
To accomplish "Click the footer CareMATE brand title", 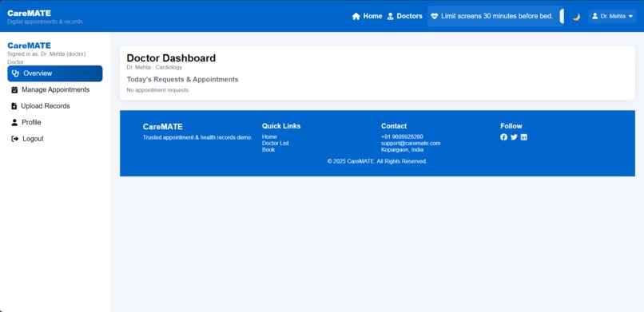I will [x=163, y=127].
